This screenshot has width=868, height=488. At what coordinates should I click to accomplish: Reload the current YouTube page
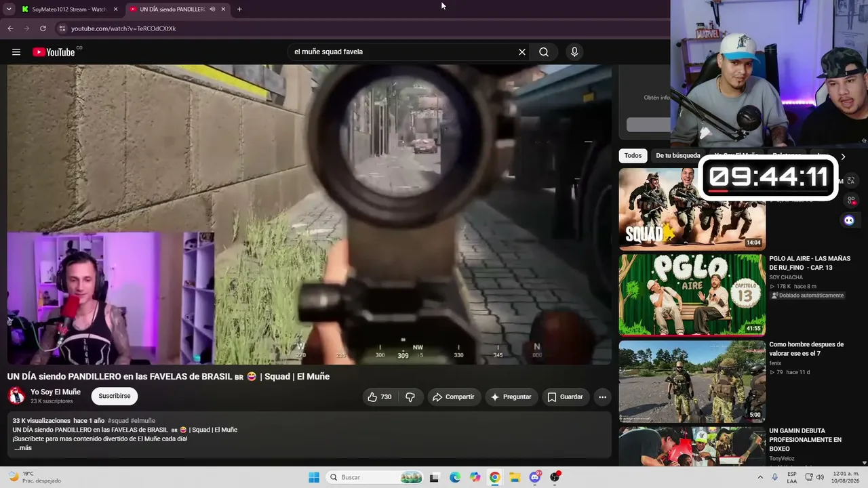(43, 28)
